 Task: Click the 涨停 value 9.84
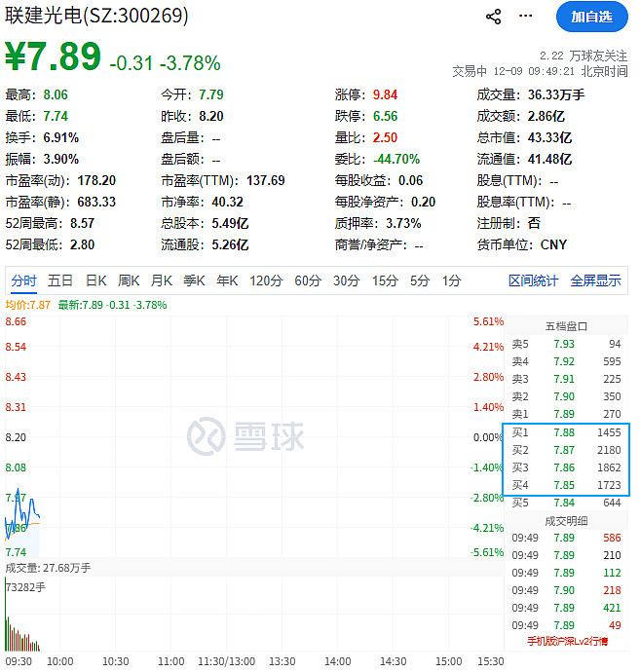pos(385,94)
